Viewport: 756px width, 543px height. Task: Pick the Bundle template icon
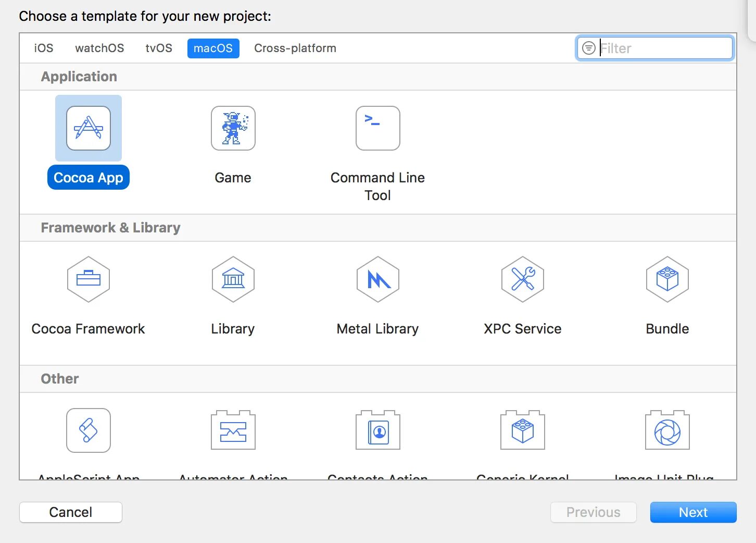point(667,279)
